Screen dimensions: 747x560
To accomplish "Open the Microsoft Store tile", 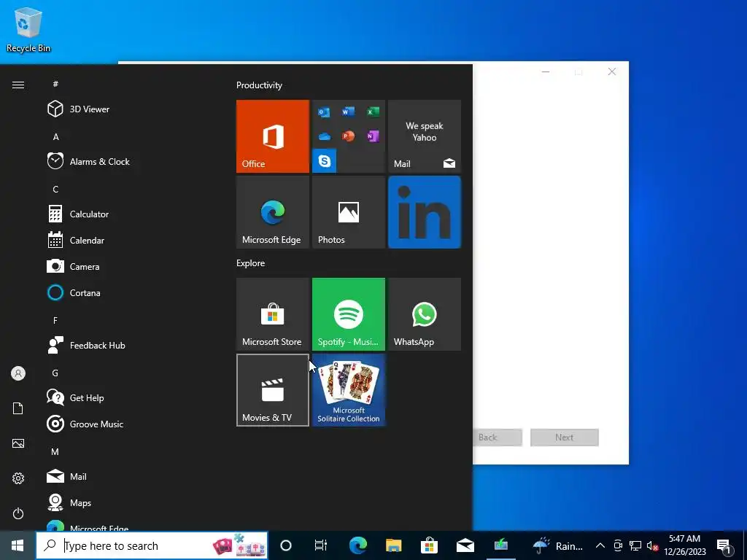I will pyautogui.click(x=273, y=314).
